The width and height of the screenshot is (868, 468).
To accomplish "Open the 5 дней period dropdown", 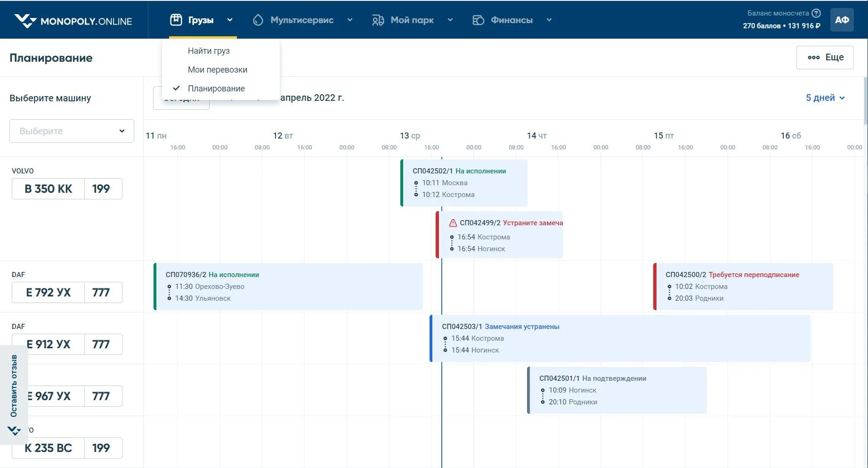I will [825, 98].
